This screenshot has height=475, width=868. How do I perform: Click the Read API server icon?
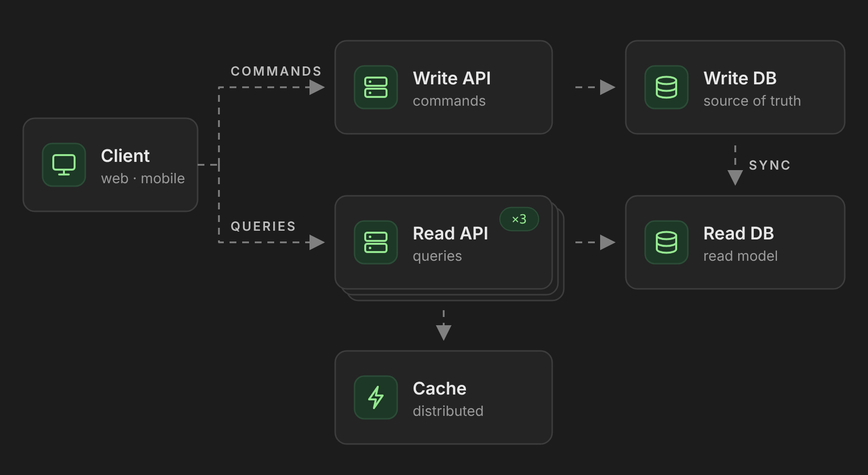click(376, 242)
